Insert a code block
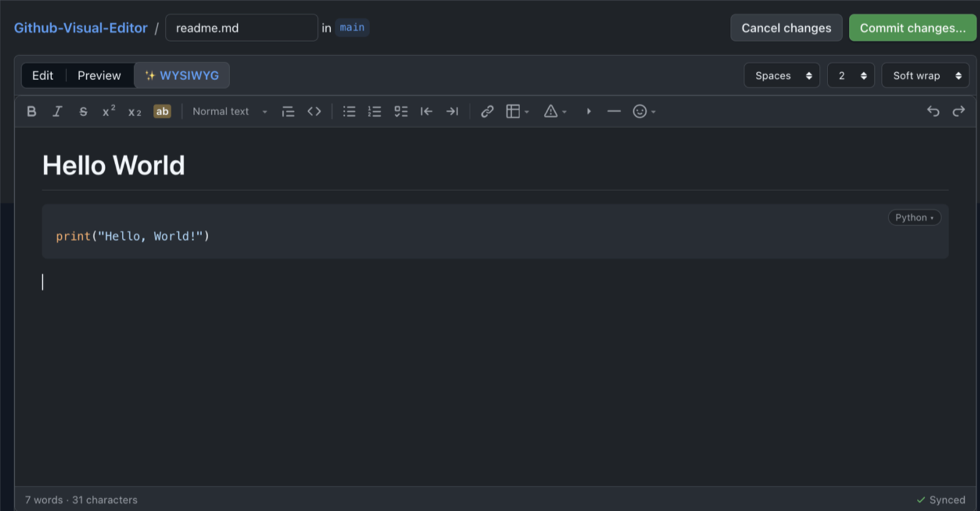The height and width of the screenshot is (511, 980). (314, 111)
